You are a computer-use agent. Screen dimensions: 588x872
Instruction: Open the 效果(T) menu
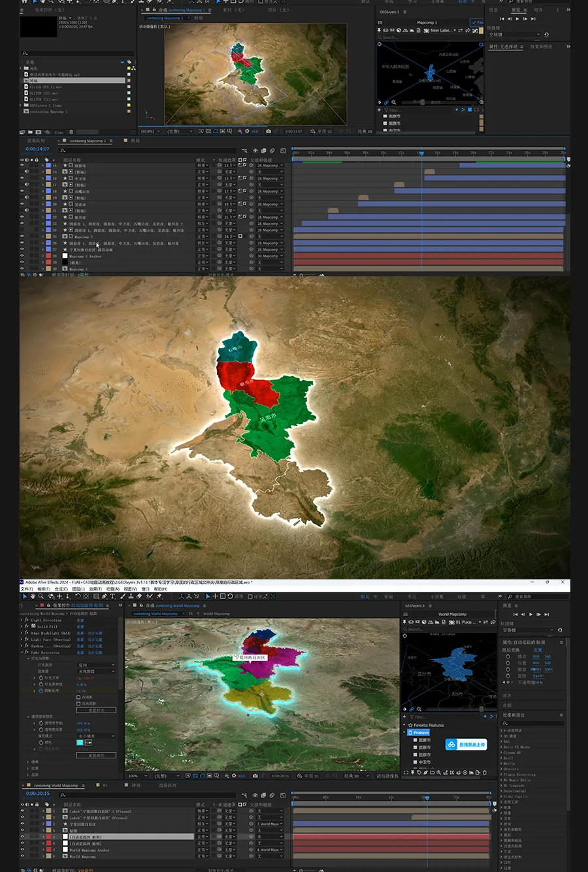pos(95,589)
